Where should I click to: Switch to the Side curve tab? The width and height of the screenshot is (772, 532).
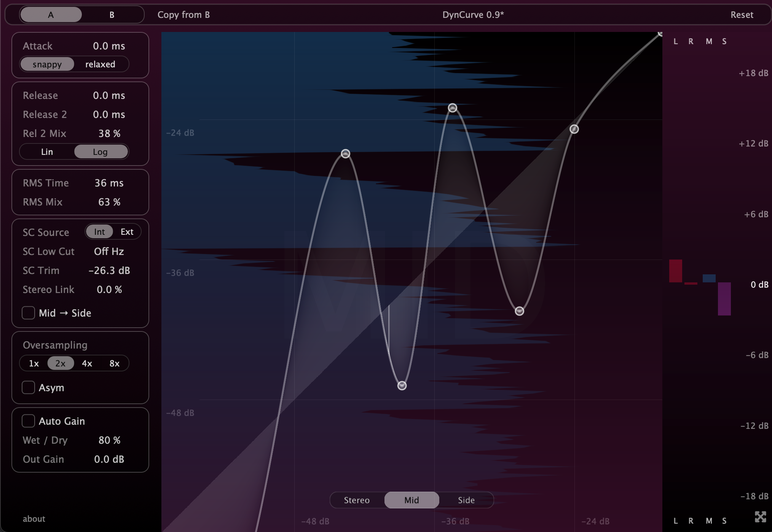(x=466, y=500)
